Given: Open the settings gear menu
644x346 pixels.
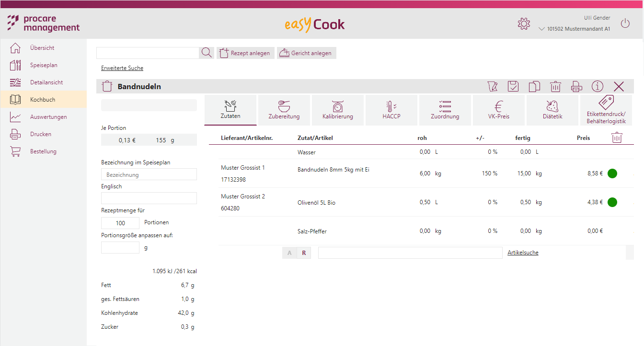Looking at the screenshot, I should pos(524,23).
